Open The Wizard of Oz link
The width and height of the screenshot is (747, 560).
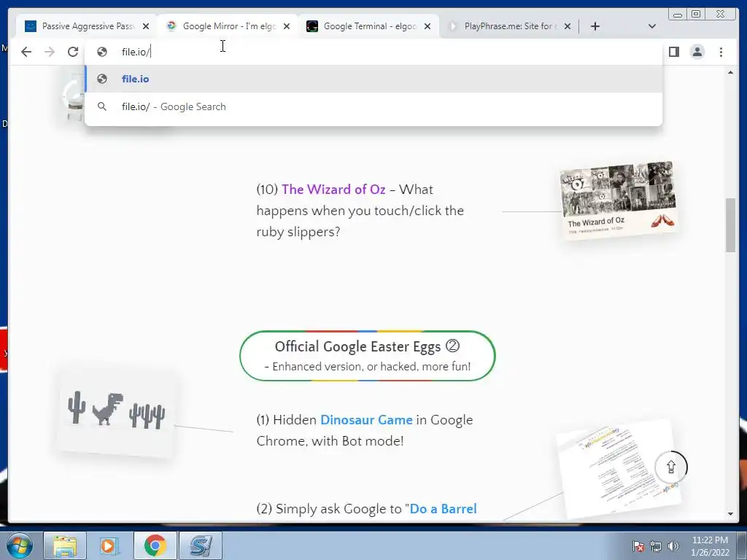coord(333,190)
